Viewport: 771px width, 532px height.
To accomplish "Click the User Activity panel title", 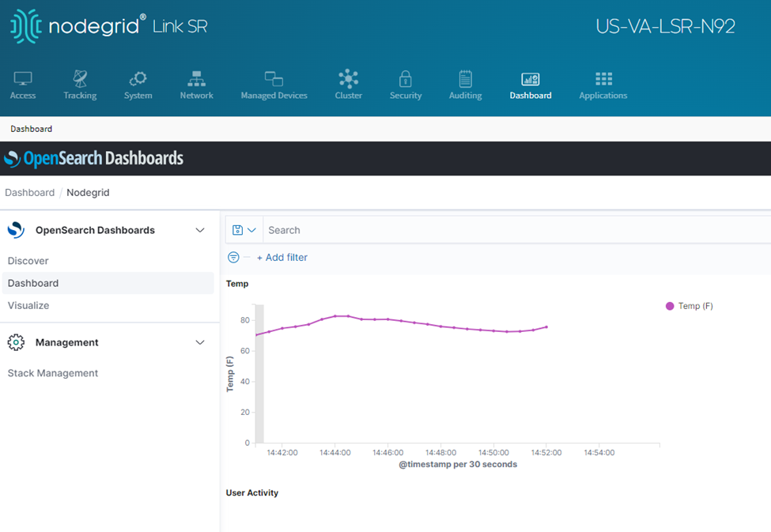I will coord(251,492).
